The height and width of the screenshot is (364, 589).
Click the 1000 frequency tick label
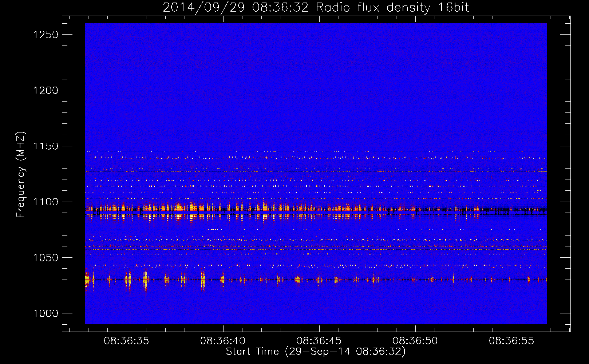[46, 313]
